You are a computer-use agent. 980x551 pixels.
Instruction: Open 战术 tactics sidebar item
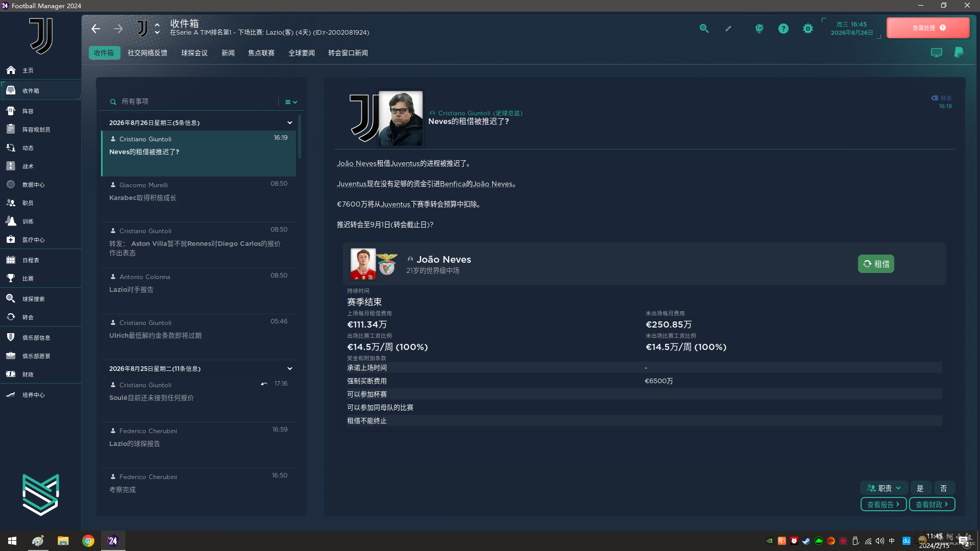point(28,166)
